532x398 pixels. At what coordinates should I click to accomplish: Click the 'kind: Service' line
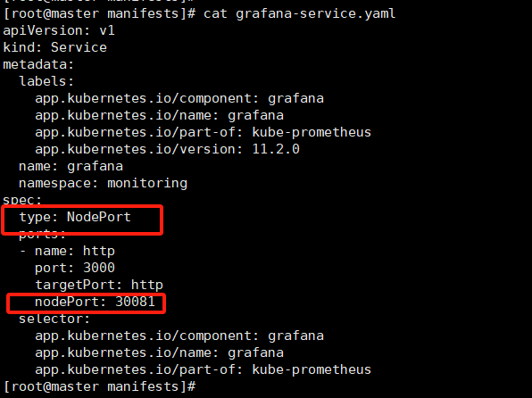point(55,47)
